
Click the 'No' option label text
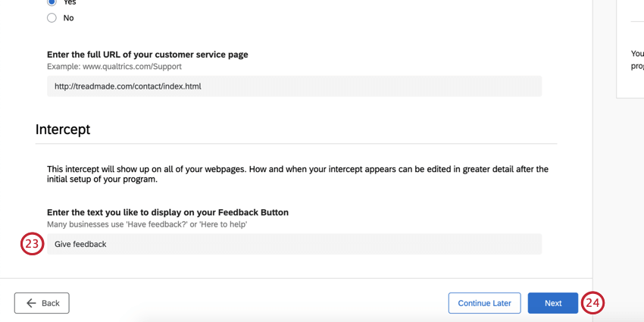[69, 17]
